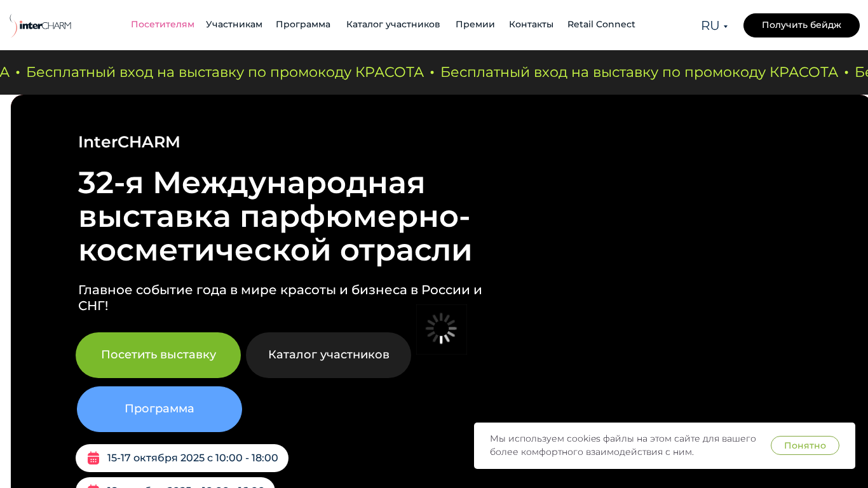Accept cookies with the Понятно button
The height and width of the screenshot is (488, 868).
tap(805, 445)
